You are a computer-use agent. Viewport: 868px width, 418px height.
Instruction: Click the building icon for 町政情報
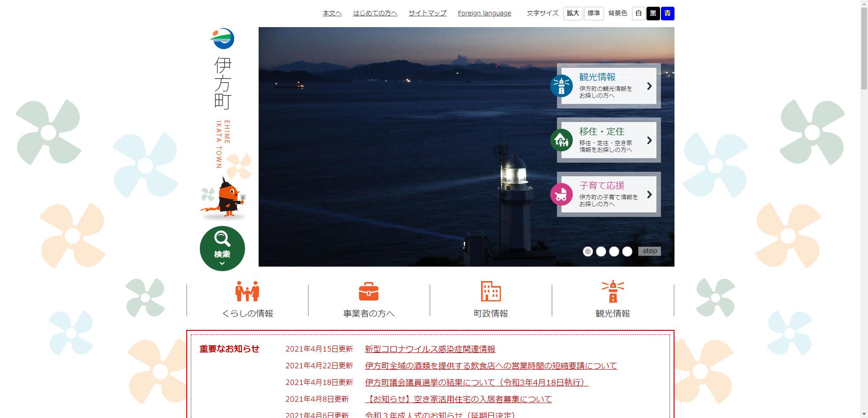491,291
